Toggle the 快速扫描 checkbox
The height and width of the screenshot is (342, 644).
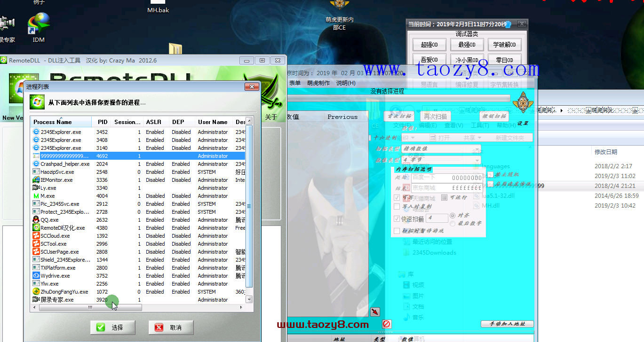point(397,219)
